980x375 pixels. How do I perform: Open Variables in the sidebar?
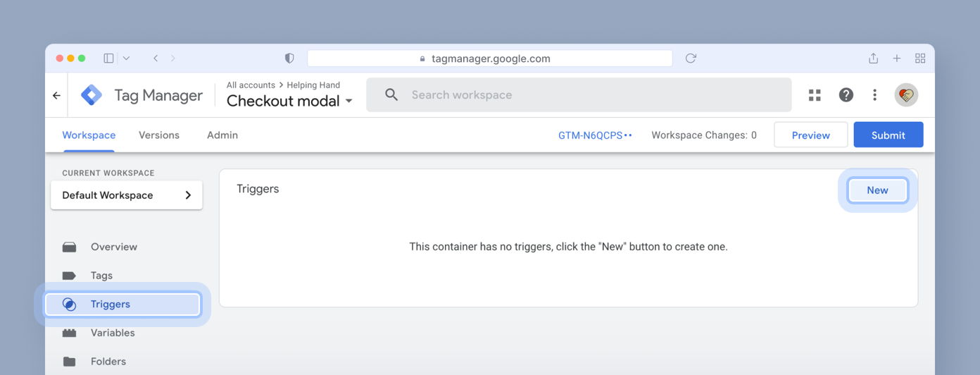tap(113, 333)
